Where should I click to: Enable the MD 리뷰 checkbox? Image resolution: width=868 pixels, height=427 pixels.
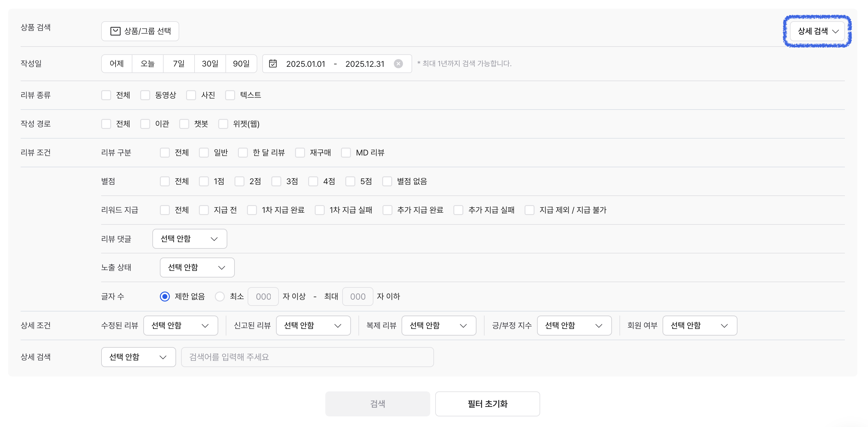346,153
